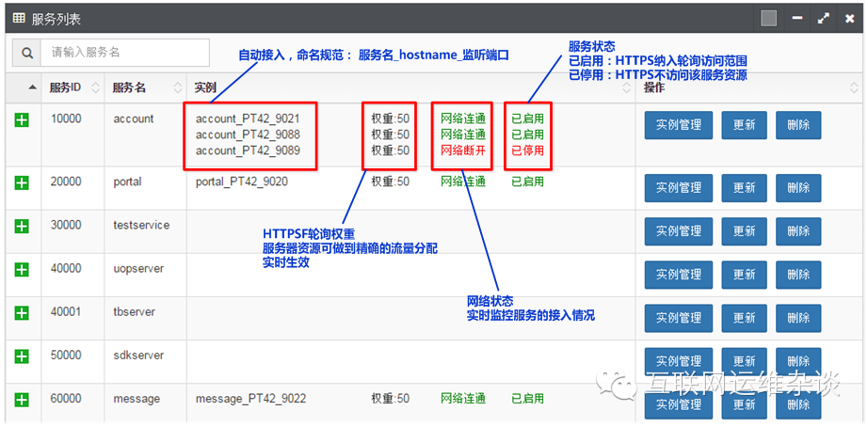868x427 pixels.
Task: Click 删除 for tbserver
Action: 798,318
